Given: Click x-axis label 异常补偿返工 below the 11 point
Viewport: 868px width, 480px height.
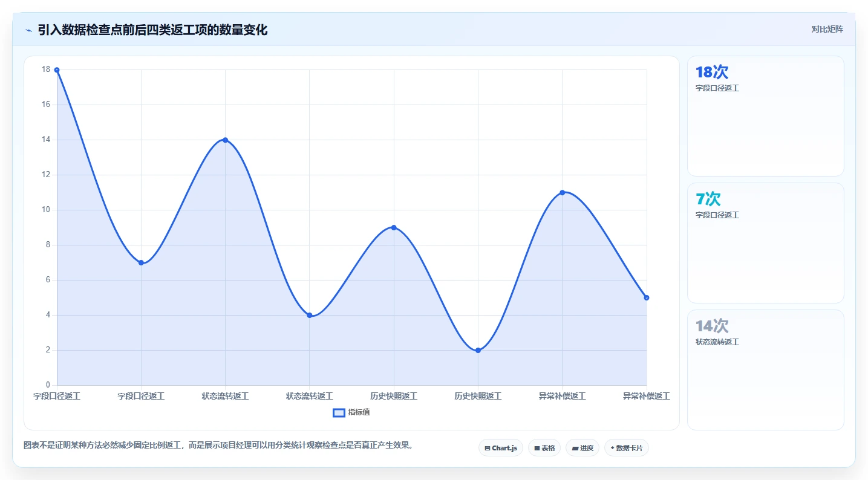Looking at the screenshot, I should (x=562, y=397).
